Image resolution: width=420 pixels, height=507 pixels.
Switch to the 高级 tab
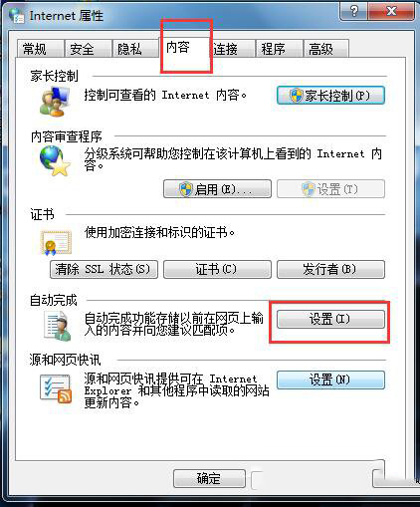tap(325, 49)
